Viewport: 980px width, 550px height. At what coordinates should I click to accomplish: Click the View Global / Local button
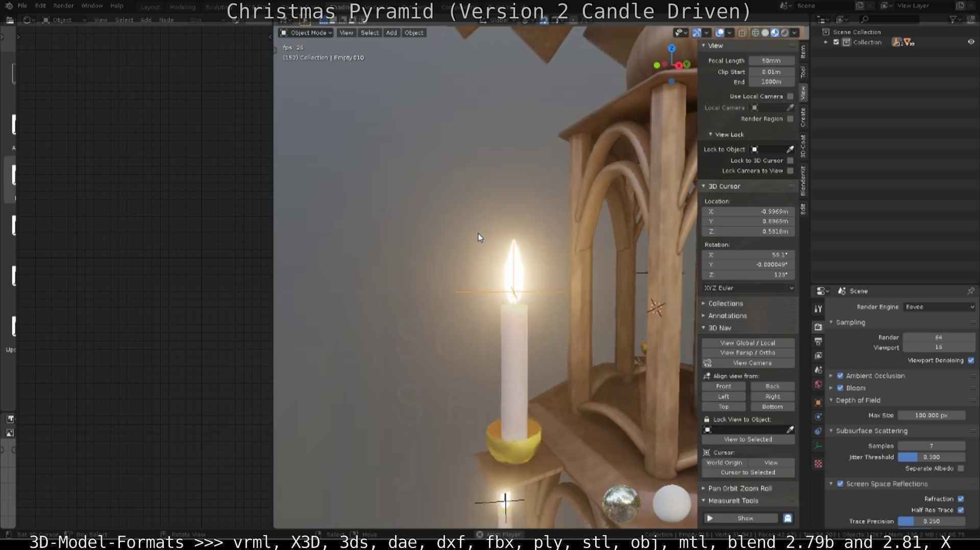click(x=748, y=343)
